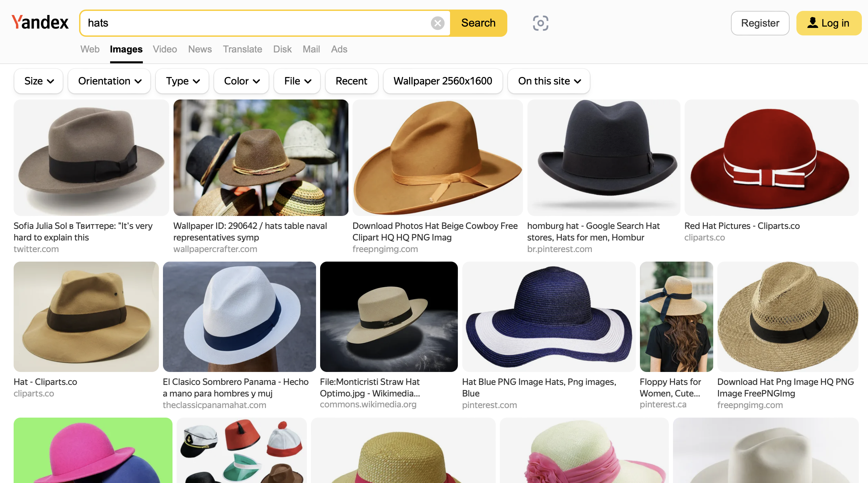Open the straw hat with pink flower thumbnail

coord(584,450)
